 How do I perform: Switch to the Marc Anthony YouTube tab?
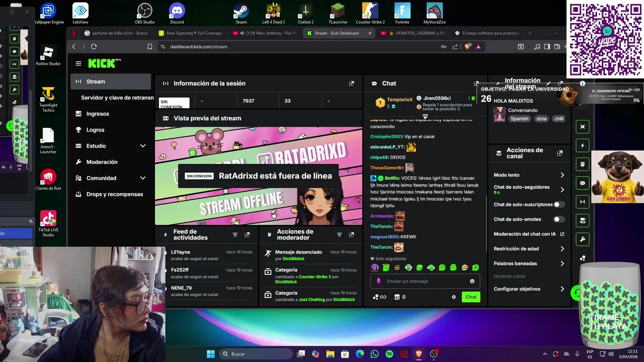point(265,33)
